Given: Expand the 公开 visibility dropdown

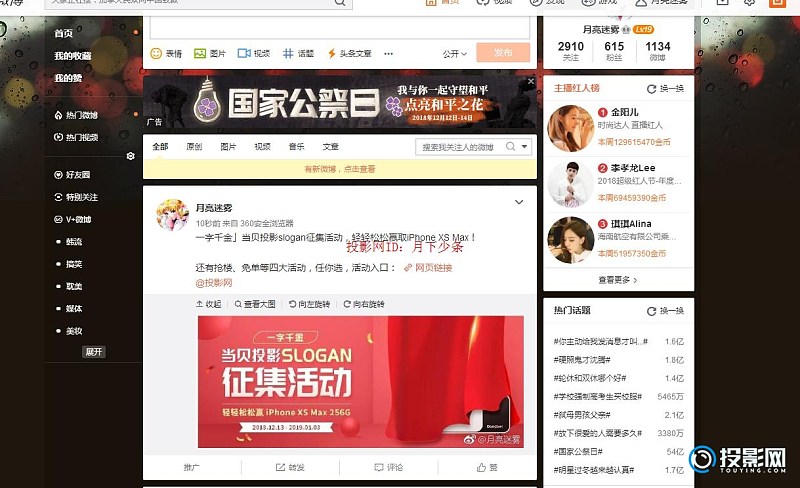Looking at the screenshot, I should pyautogui.click(x=455, y=54).
